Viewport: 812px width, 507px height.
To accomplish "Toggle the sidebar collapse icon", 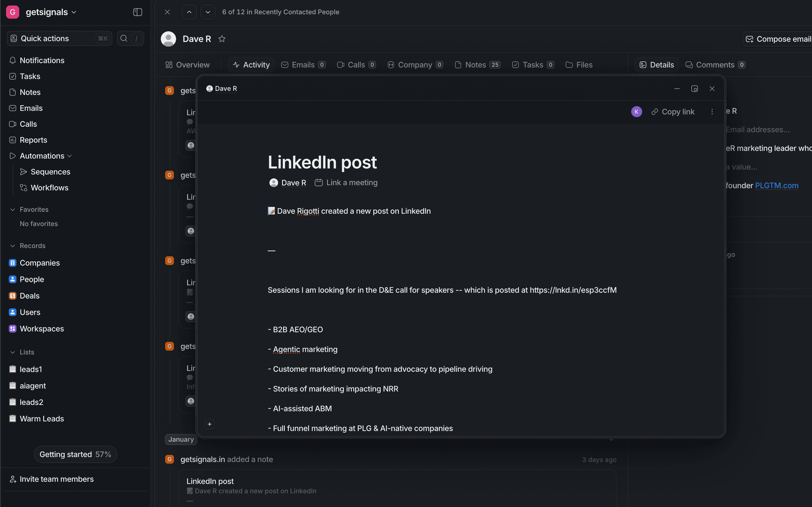I will pyautogui.click(x=137, y=12).
